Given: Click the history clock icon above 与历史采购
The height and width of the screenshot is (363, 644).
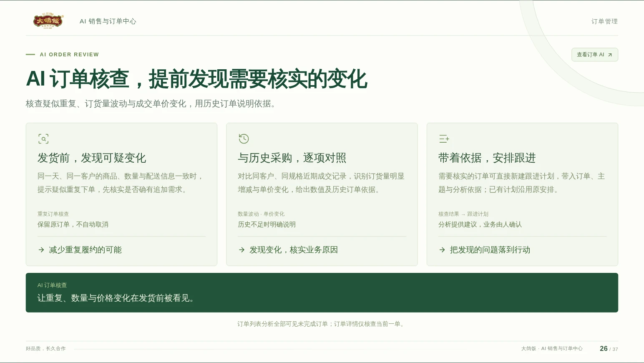Looking at the screenshot, I should click(244, 139).
